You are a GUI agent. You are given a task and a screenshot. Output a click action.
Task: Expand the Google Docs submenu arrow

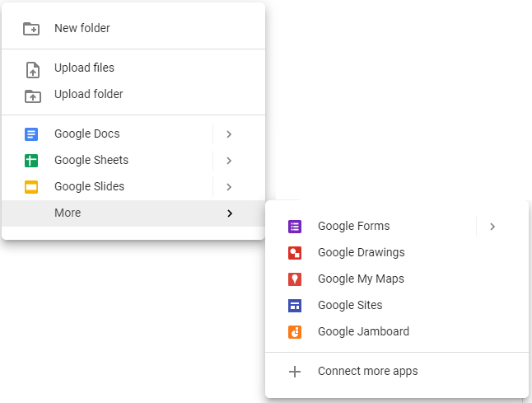pos(229,134)
